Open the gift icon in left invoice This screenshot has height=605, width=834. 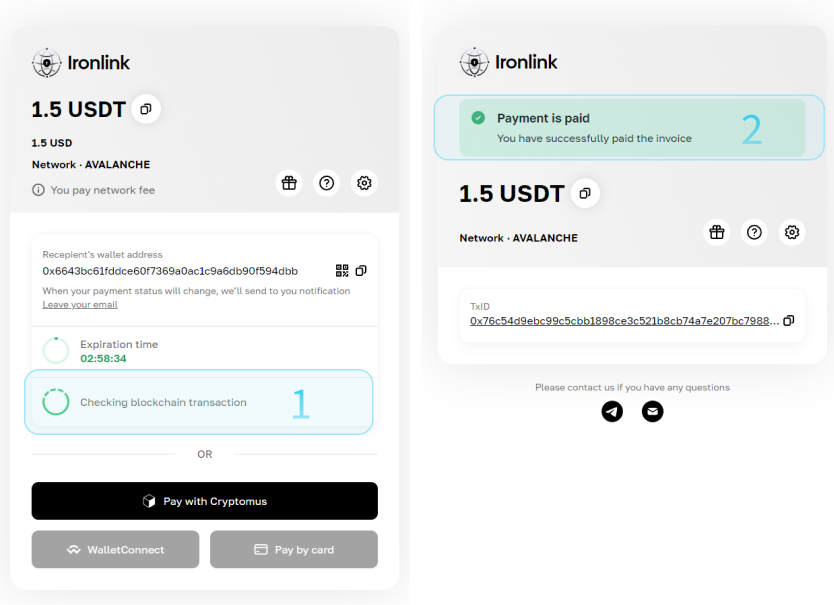click(x=289, y=183)
